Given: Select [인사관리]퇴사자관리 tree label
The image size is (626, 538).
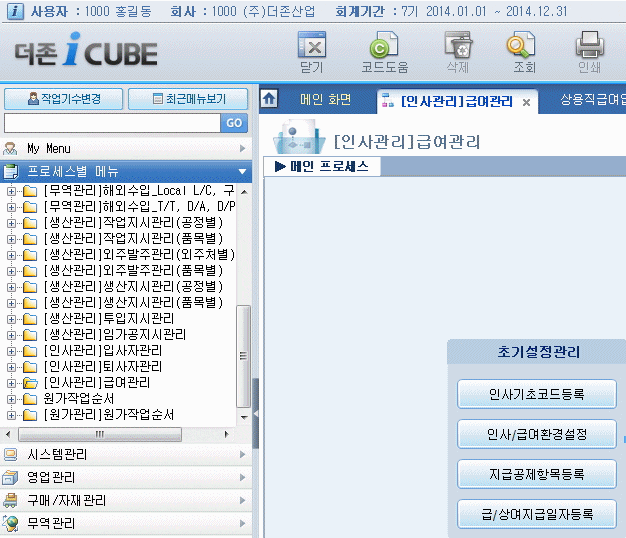Looking at the screenshot, I should click(103, 367).
